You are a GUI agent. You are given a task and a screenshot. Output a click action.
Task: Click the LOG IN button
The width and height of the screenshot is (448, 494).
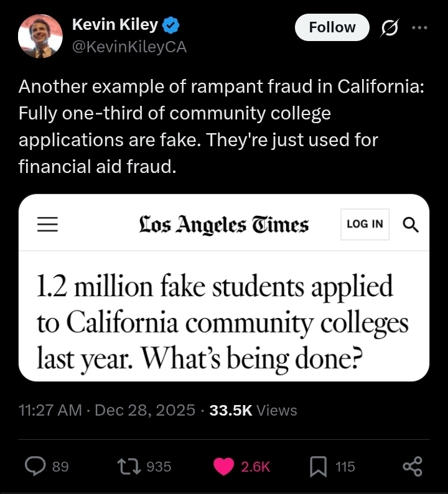pyautogui.click(x=365, y=225)
